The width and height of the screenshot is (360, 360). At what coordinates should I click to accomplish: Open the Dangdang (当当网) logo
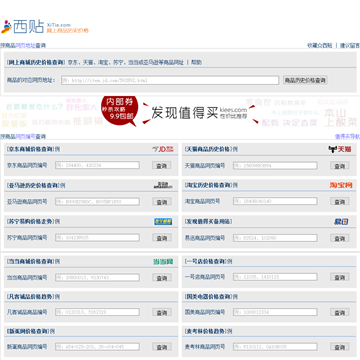(163, 262)
